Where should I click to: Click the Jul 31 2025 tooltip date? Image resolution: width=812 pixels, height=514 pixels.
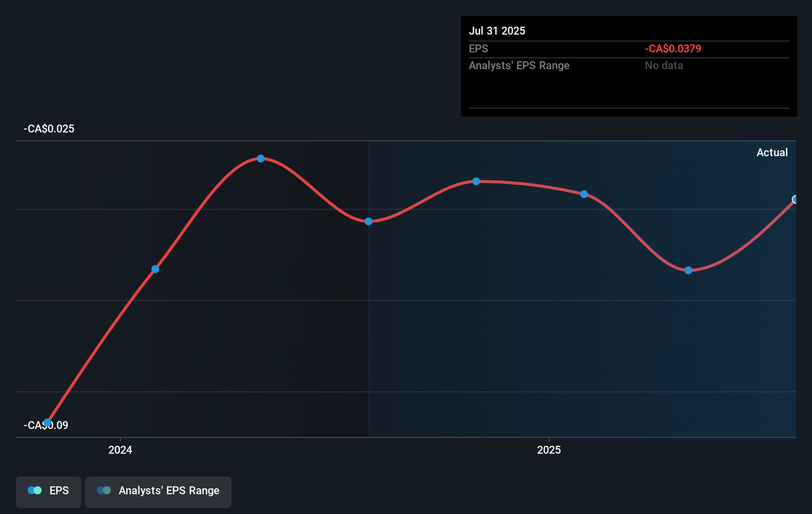pyautogui.click(x=497, y=31)
